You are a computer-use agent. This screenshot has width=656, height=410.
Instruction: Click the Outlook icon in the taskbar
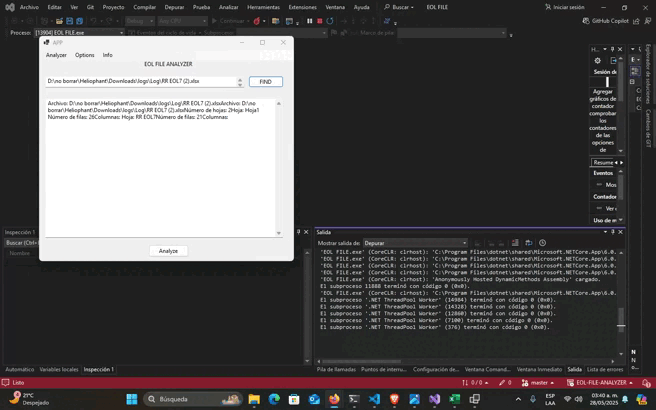click(314, 399)
